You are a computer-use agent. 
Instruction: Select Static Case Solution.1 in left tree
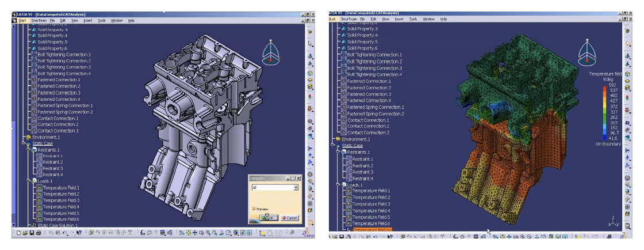57,225
